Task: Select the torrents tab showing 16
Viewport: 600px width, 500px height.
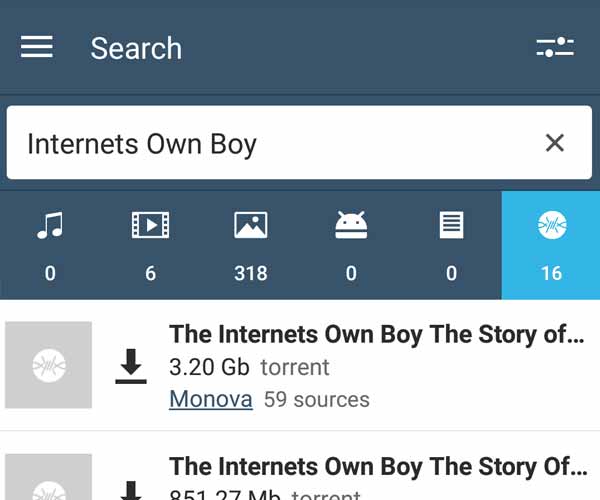Action: (x=551, y=245)
